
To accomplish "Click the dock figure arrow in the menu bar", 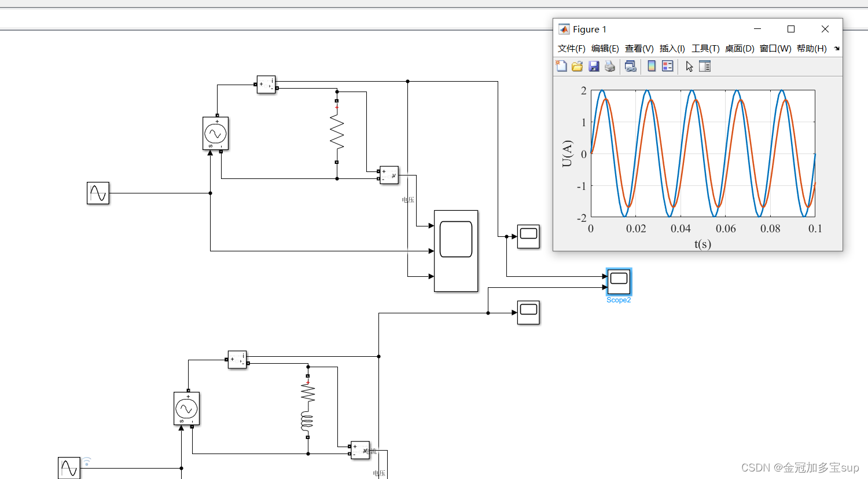I will click(x=837, y=49).
